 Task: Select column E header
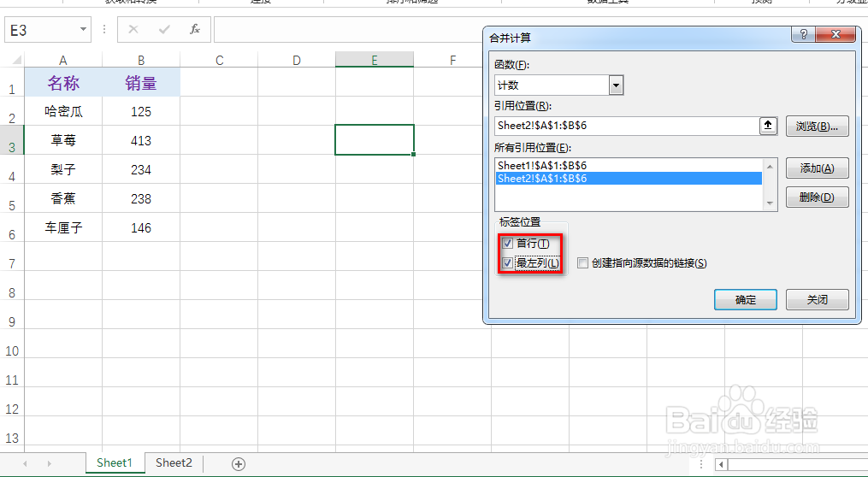[x=375, y=60]
